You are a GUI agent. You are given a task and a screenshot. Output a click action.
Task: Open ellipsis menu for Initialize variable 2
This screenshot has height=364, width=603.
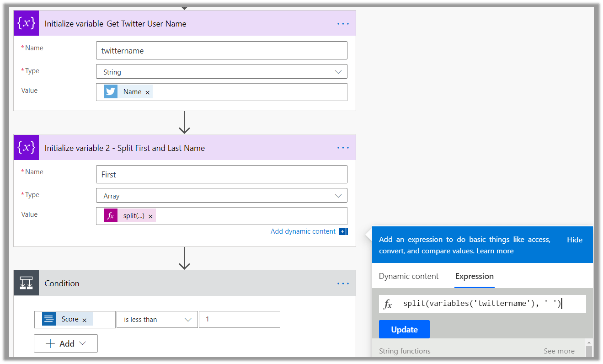tap(343, 148)
